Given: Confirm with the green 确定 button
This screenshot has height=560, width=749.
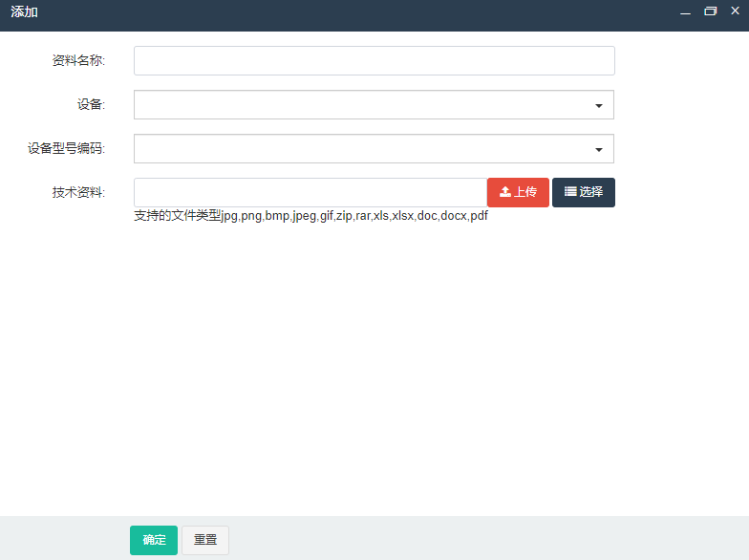Looking at the screenshot, I should (x=154, y=540).
